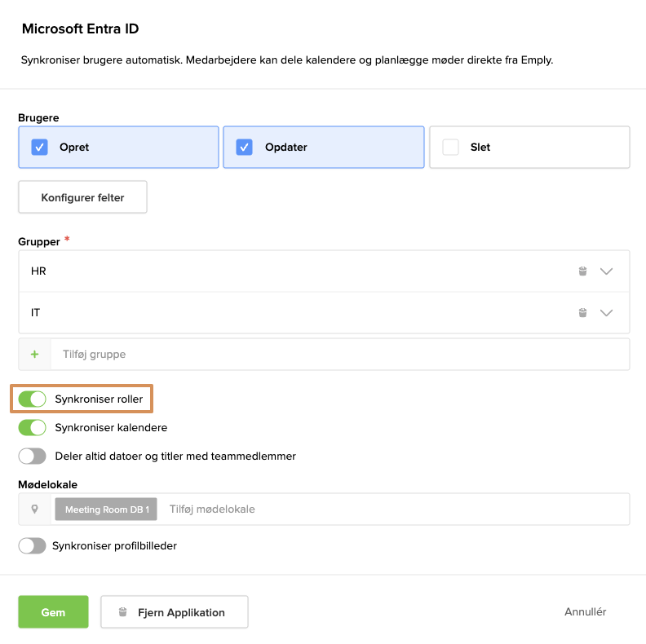Enable Synkroniser profilbilleder toggle
Image resolution: width=646 pixels, height=644 pixels.
click(x=33, y=545)
